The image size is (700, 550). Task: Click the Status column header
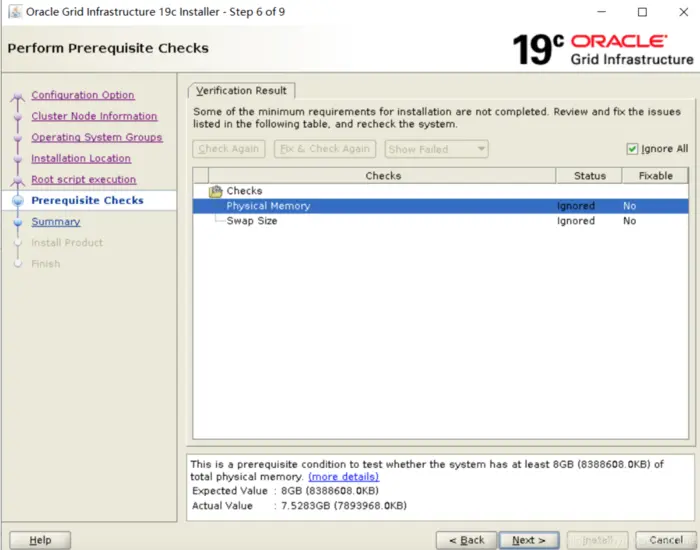pos(589,176)
